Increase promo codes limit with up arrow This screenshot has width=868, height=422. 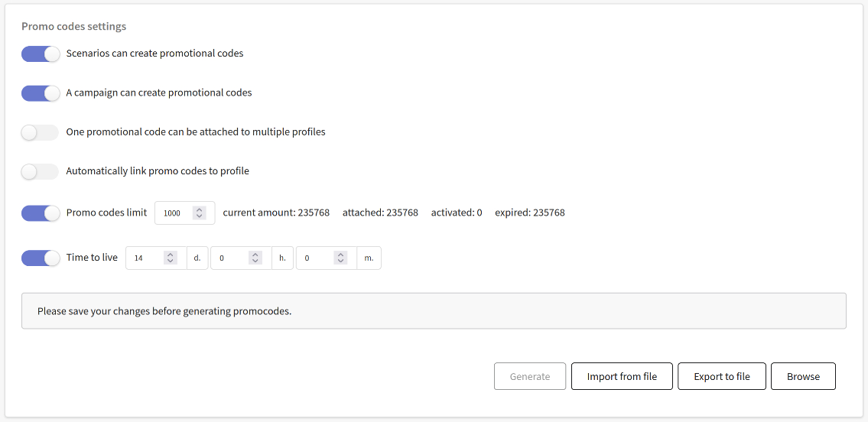pyautogui.click(x=200, y=209)
